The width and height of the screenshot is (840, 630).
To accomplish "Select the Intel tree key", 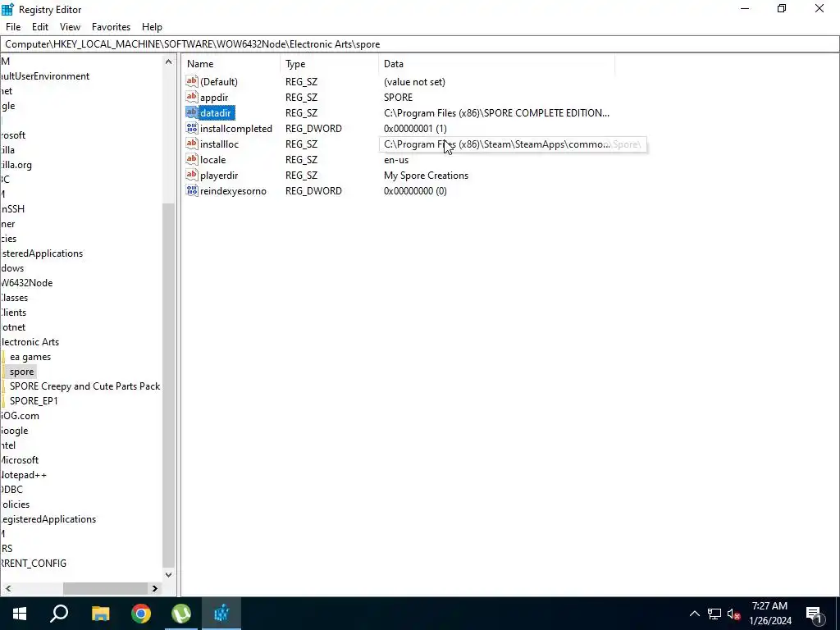I will click(x=7, y=445).
